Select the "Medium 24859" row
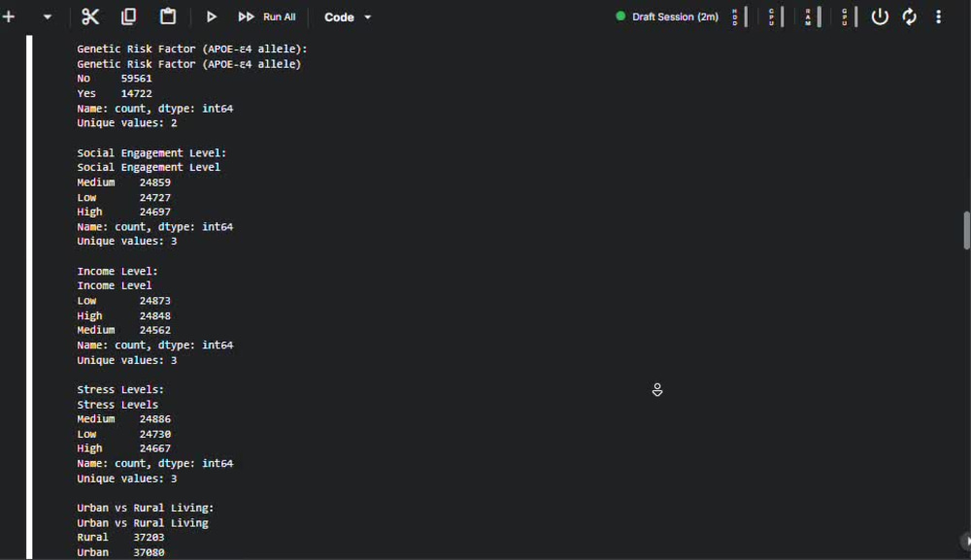971x560 pixels. pos(124,182)
